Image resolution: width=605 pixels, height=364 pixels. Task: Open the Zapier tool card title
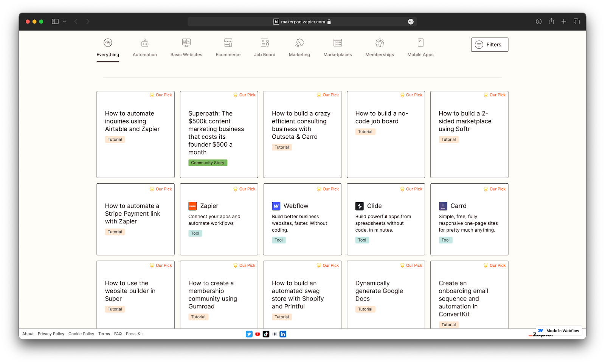point(209,206)
